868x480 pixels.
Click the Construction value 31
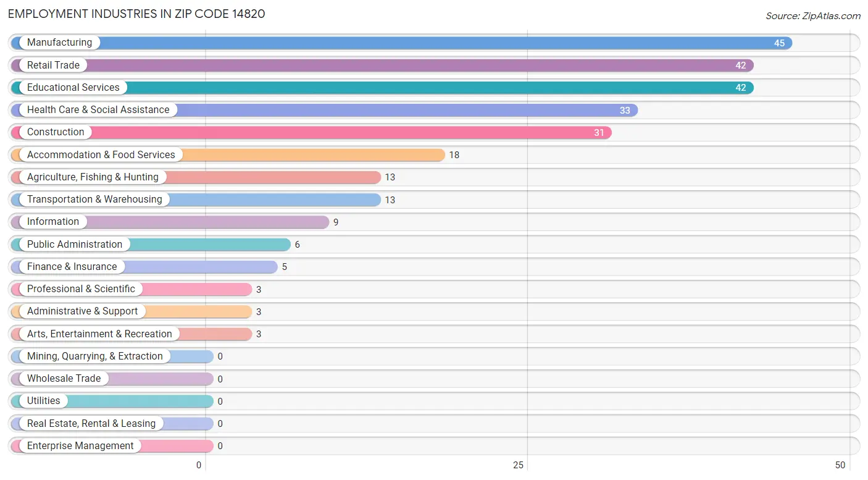599,133
